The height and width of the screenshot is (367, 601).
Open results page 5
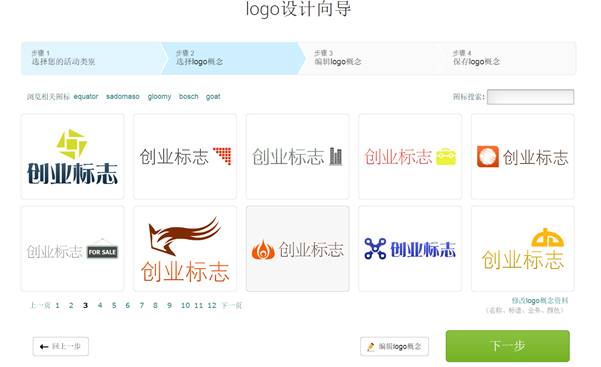click(x=114, y=306)
